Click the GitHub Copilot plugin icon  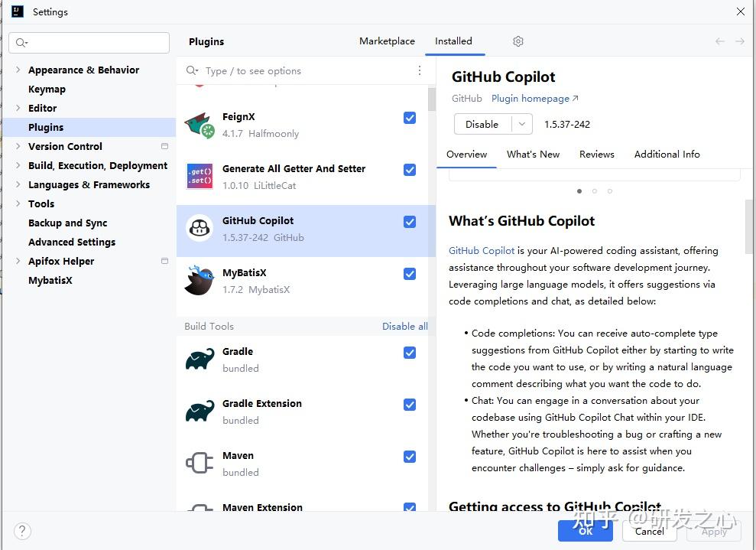pos(200,229)
